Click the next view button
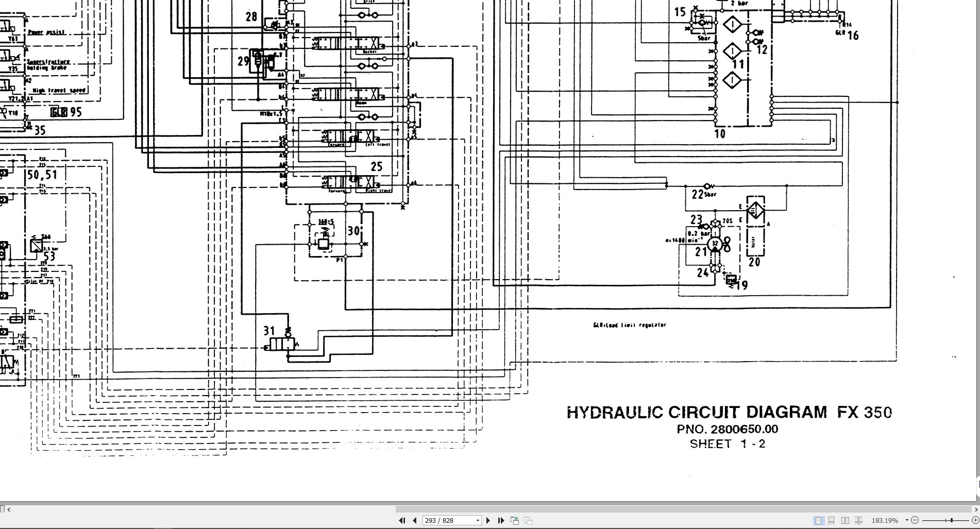Screen dimensions: 980x529 [528, 520]
